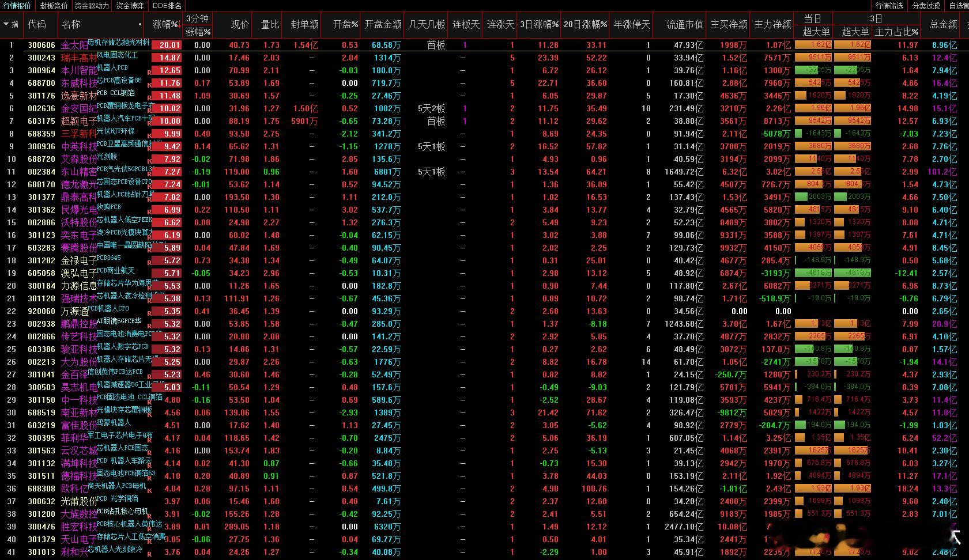
Task: Select stock 金太阳 in the name column
Action: (75, 45)
